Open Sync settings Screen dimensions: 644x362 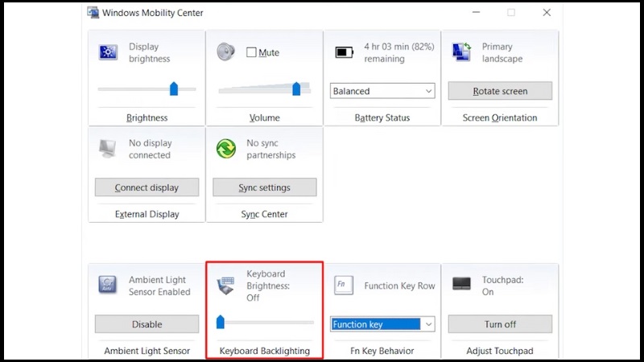265,187
